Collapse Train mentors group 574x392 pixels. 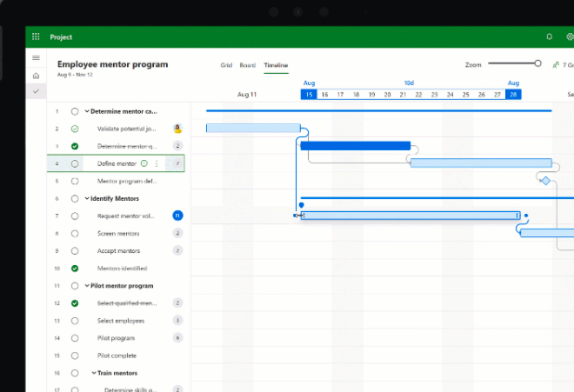[x=94, y=373]
